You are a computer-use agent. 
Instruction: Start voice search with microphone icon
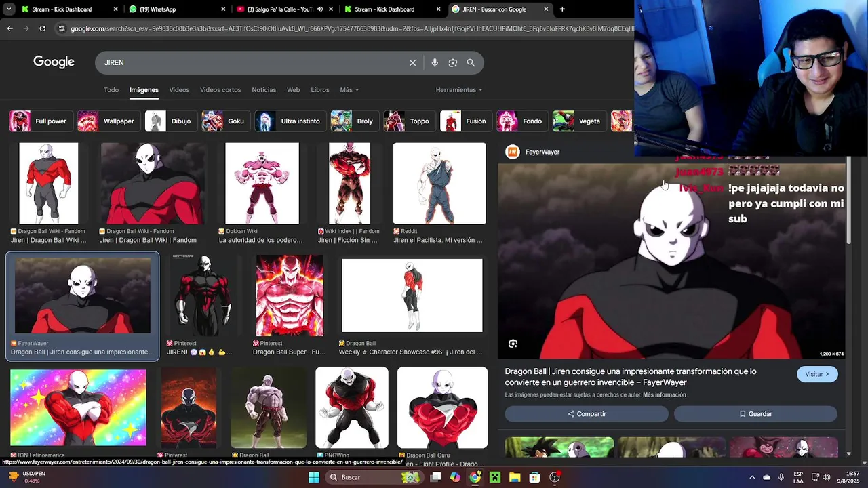[x=435, y=62]
